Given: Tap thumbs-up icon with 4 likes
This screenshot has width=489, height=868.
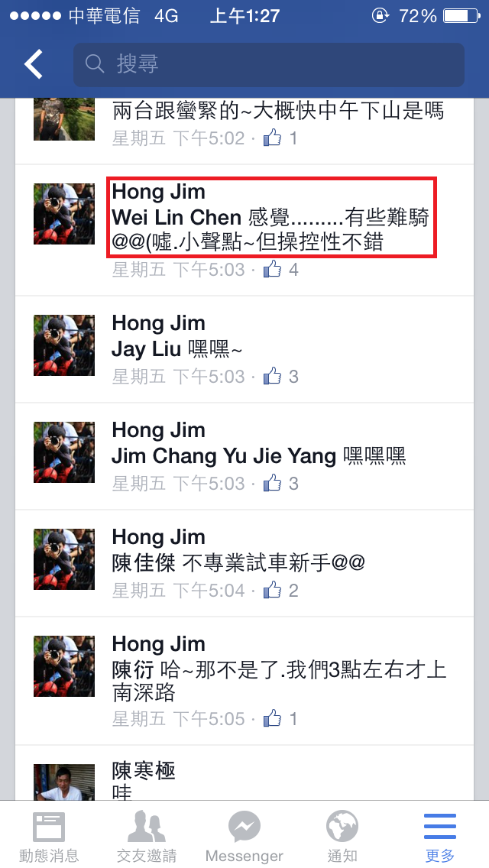Looking at the screenshot, I should point(273,269).
